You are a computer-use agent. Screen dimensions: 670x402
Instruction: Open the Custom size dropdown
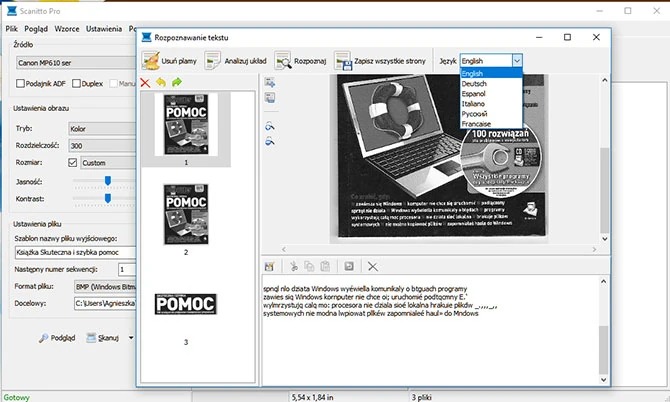[108, 163]
